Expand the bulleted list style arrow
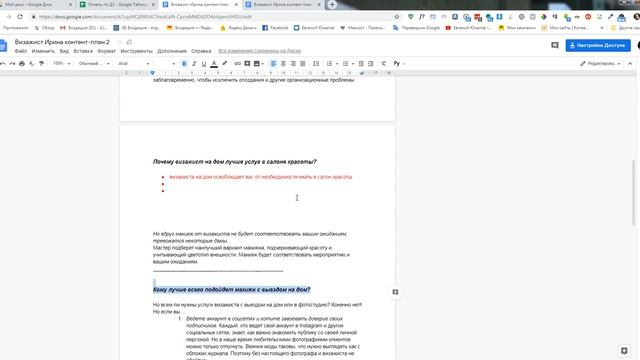 [x=353, y=64]
